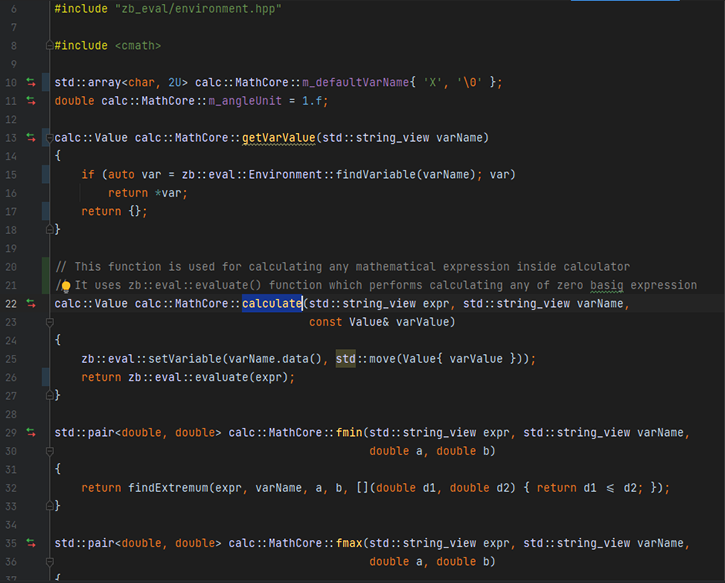
Task: Click the navigation gutter icon on line 10
Action: tap(30, 82)
